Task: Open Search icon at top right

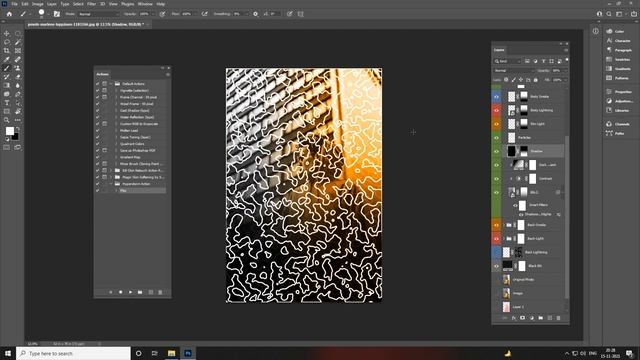Action: (609, 14)
